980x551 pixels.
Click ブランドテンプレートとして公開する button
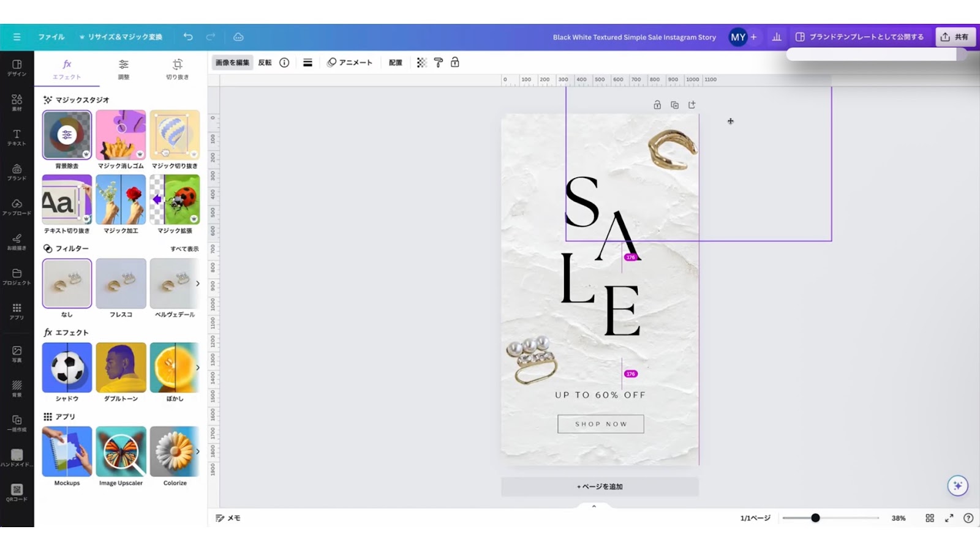(860, 37)
